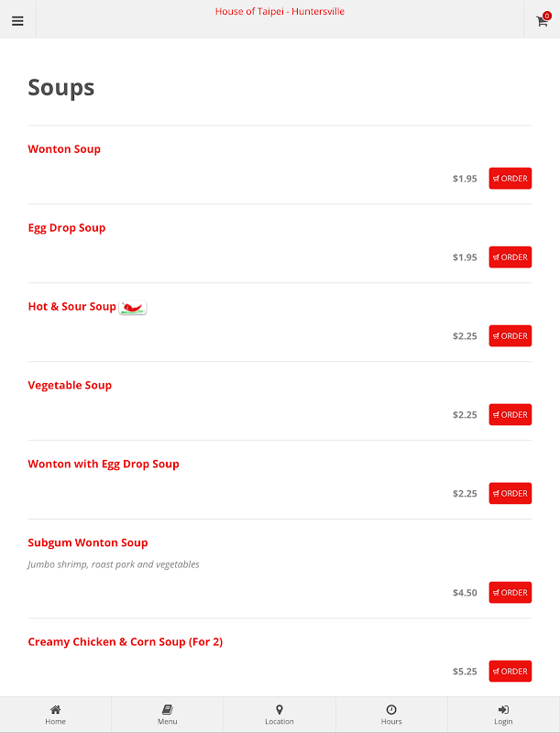
Task: Open the Wonton Soup item title
Action: [64, 149]
